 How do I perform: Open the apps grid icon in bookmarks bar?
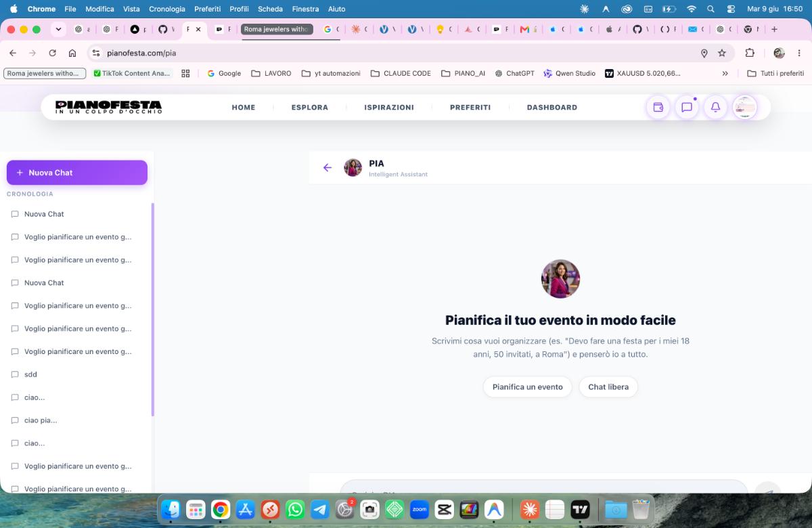pos(185,73)
